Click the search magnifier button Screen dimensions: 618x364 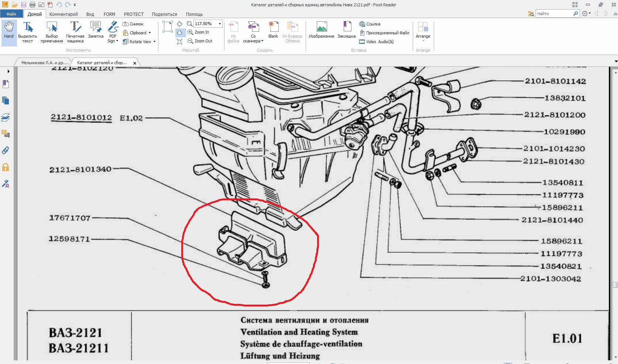pyautogui.click(x=576, y=14)
